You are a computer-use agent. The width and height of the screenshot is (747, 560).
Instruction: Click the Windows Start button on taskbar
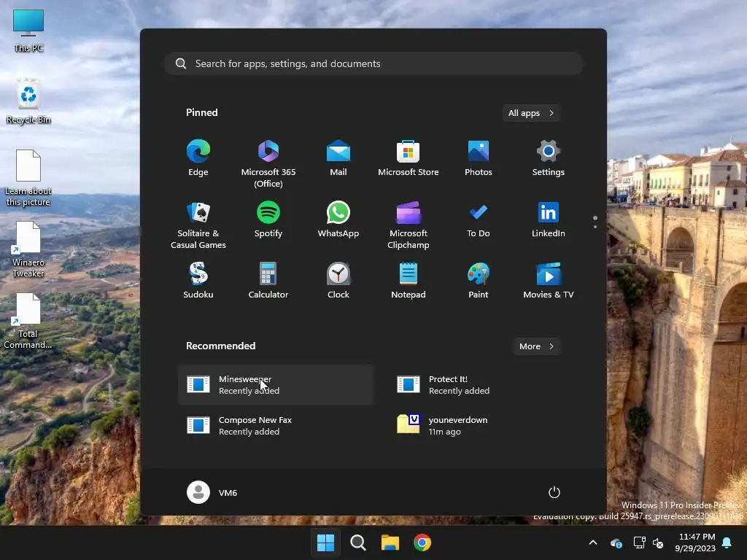[x=326, y=542]
